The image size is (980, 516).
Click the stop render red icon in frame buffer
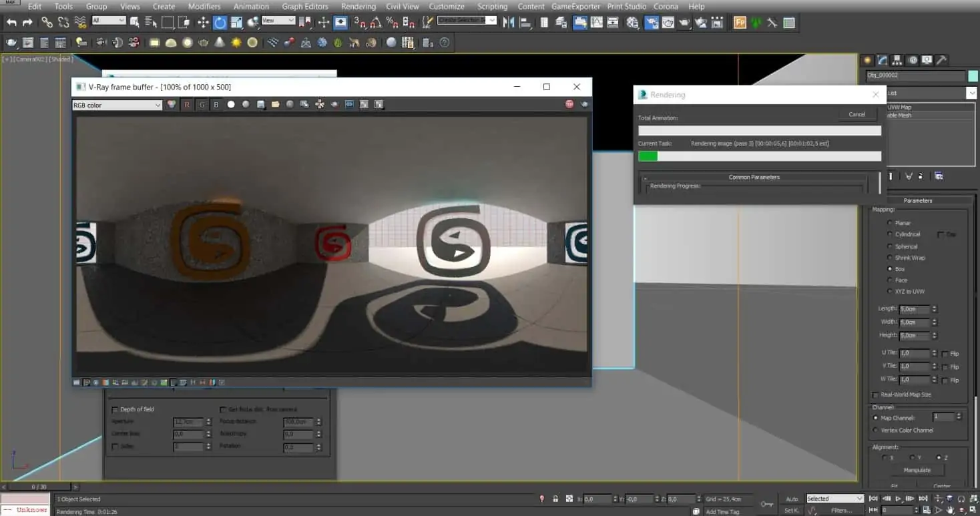pyautogui.click(x=569, y=105)
